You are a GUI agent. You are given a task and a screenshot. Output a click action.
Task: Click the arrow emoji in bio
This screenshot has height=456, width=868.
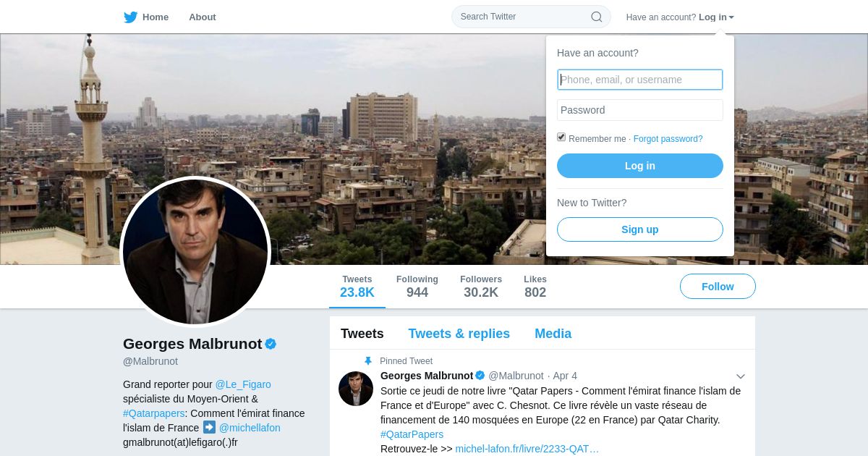point(209,427)
